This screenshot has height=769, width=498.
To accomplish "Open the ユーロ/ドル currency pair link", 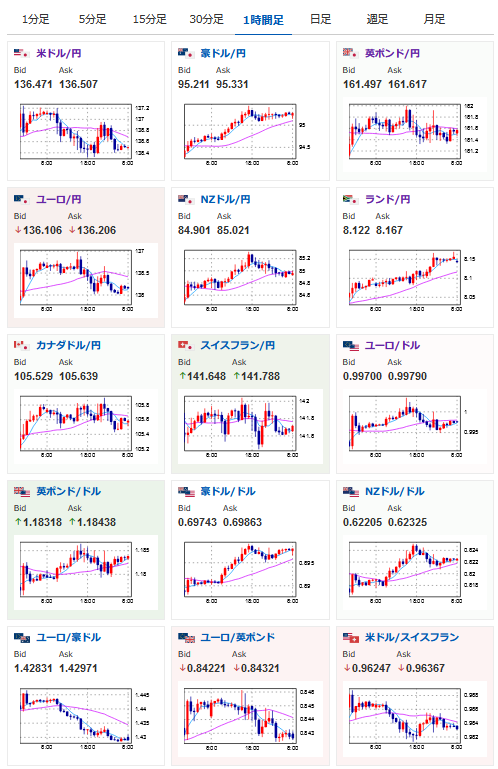I will pyautogui.click(x=392, y=346).
